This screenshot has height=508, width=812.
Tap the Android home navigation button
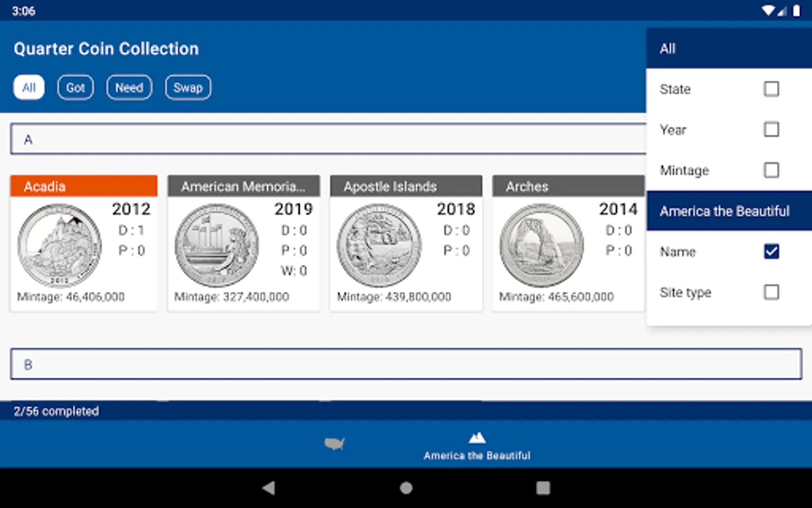[406, 488]
